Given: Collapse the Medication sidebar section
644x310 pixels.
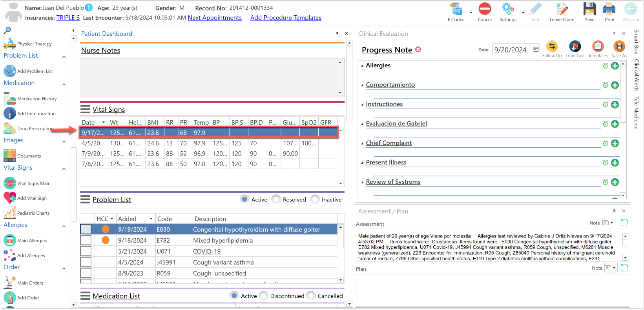Looking at the screenshot, I should (64, 85).
